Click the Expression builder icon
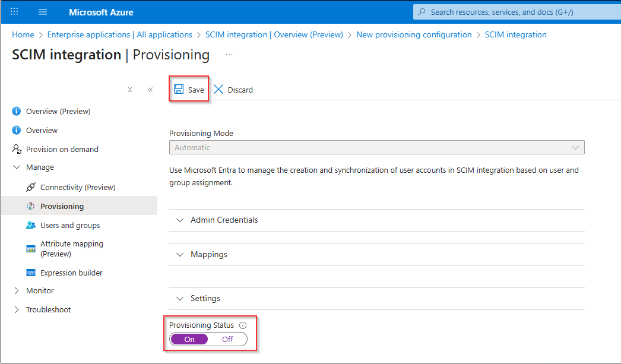The width and height of the screenshot is (621, 364). click(30, 273)
